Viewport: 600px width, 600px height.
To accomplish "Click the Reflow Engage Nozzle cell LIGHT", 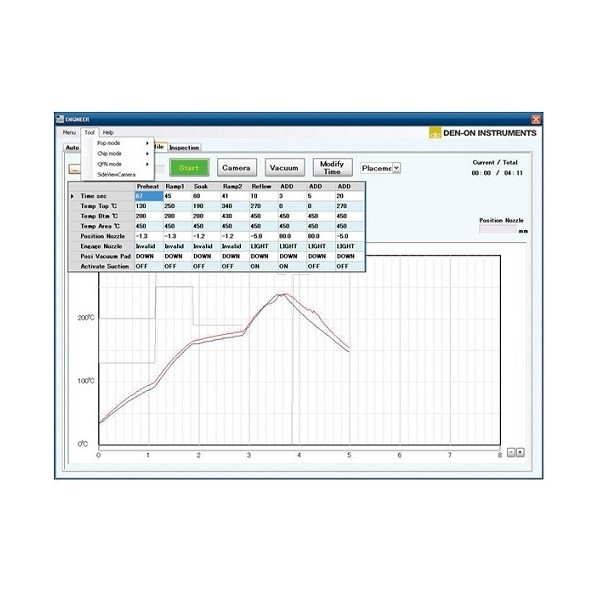I will pyautogui.click(x=264, y=246).
